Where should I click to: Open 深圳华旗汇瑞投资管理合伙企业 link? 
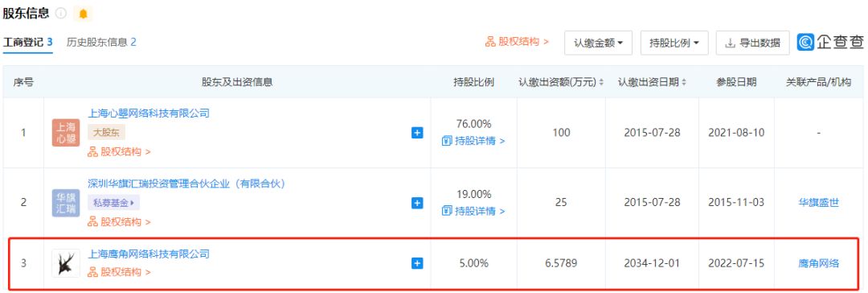(186, 184)
